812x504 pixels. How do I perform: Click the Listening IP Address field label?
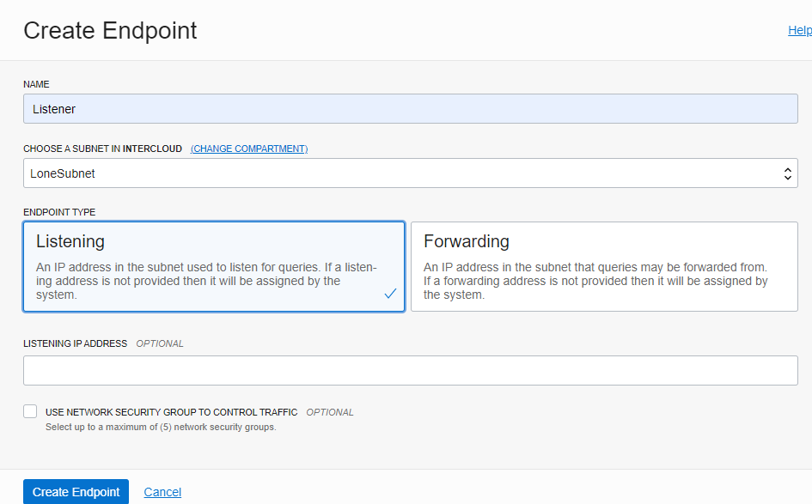76,343
